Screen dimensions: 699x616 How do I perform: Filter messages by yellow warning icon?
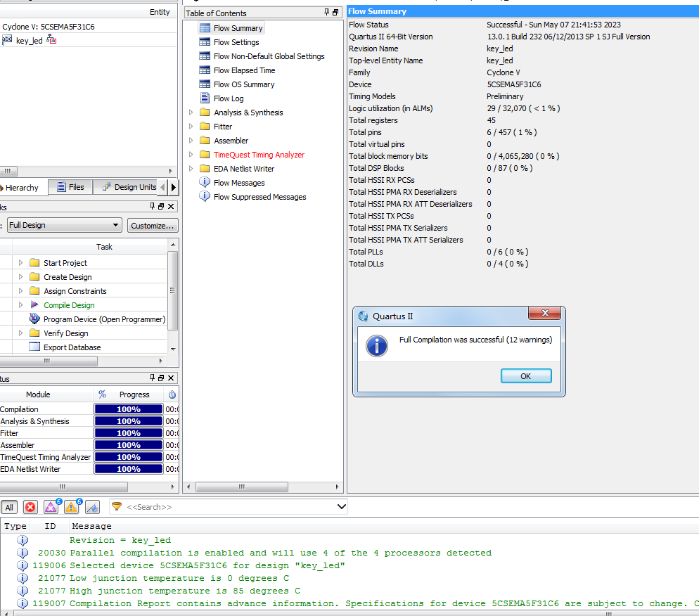[x=72, y=507]
